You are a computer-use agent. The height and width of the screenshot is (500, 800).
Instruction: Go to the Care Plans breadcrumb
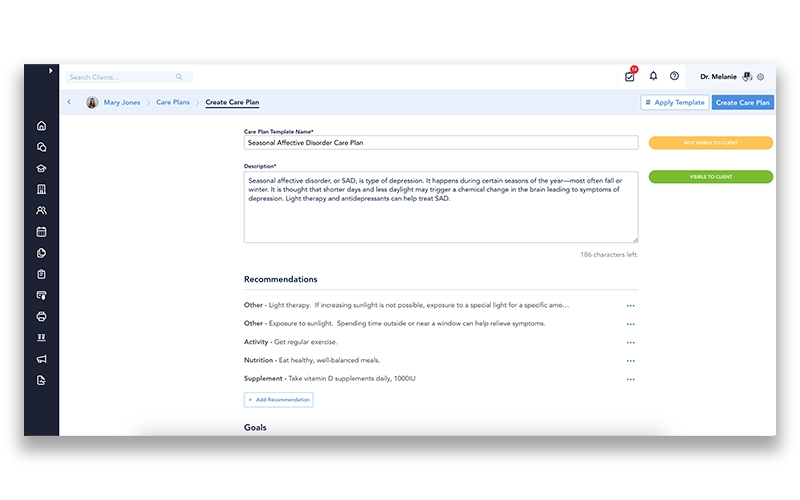173,103
